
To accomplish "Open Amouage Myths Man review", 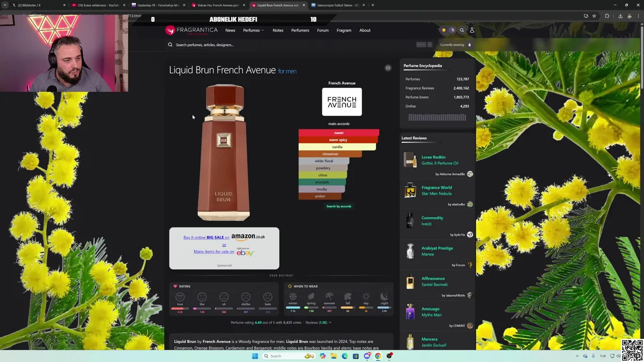I will (x=431, y=312).
